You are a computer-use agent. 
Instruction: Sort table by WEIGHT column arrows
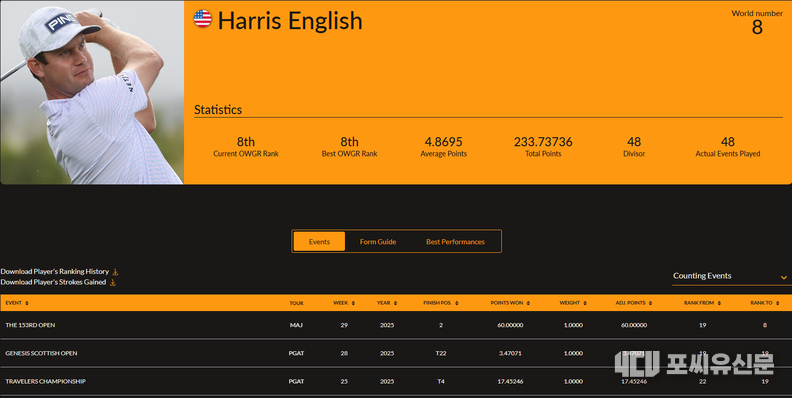point(585,303)
